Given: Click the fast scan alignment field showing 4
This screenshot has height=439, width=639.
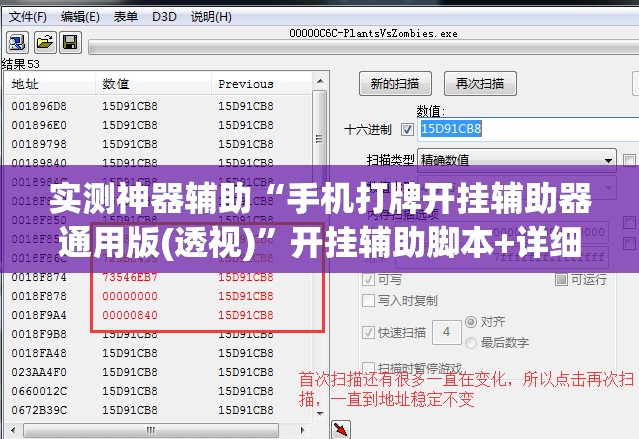Looking at the screenshot, I should point(447,332).
